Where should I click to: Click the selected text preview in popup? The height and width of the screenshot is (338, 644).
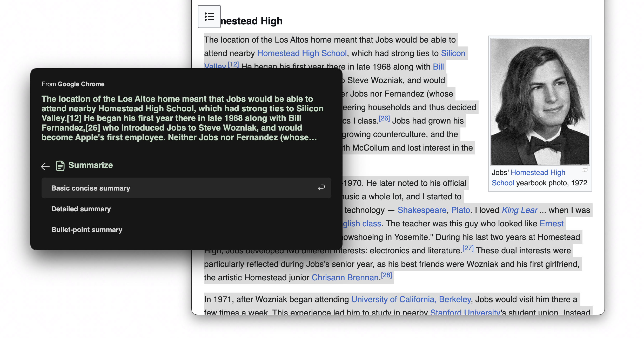point(183,118)
